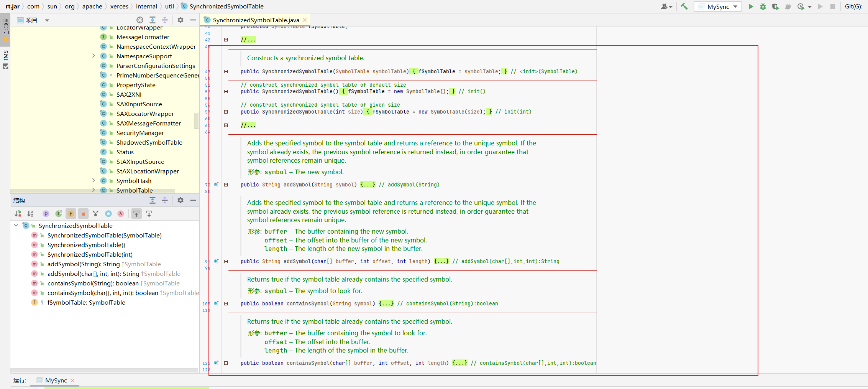
Task: Click the override gutter icon for addSymbol(String)
Action: [217, 185]
